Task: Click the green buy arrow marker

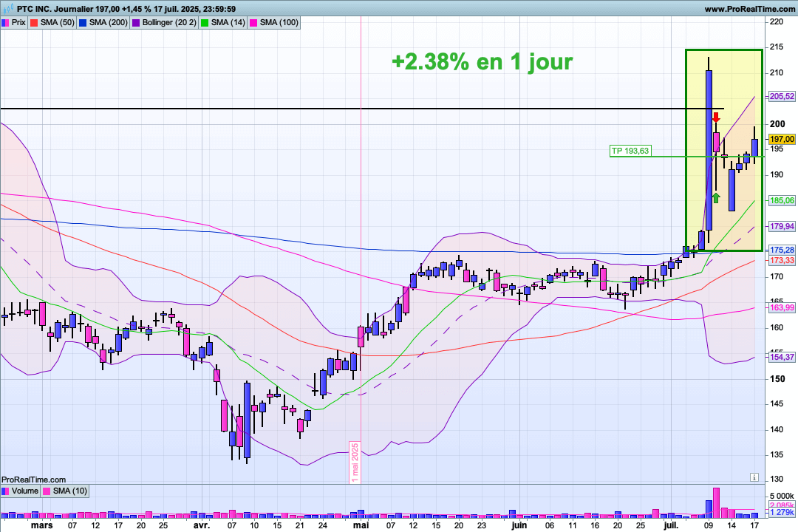Action: 716,198
